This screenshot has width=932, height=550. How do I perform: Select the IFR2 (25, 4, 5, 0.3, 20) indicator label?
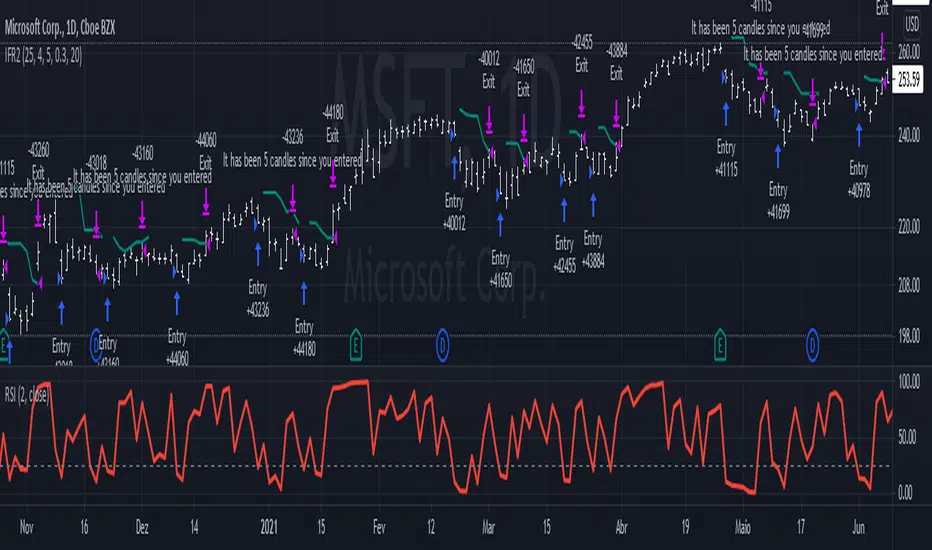coord(43,56)
